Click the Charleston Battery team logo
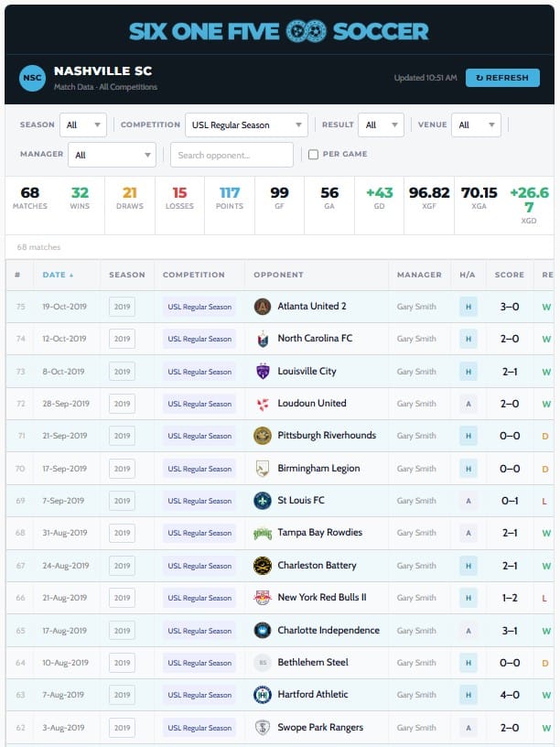560x747 pixels. (x=263, y=566)
